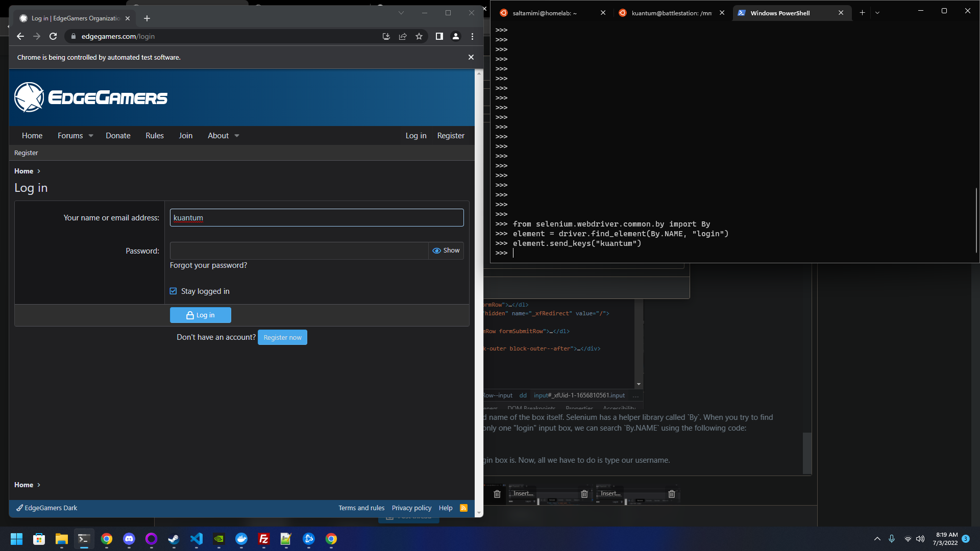This screenshot has height=551, width=980.
Task: Open Chrome's three-dot menu
Action: pyautogui.click(x=473, y=36)
